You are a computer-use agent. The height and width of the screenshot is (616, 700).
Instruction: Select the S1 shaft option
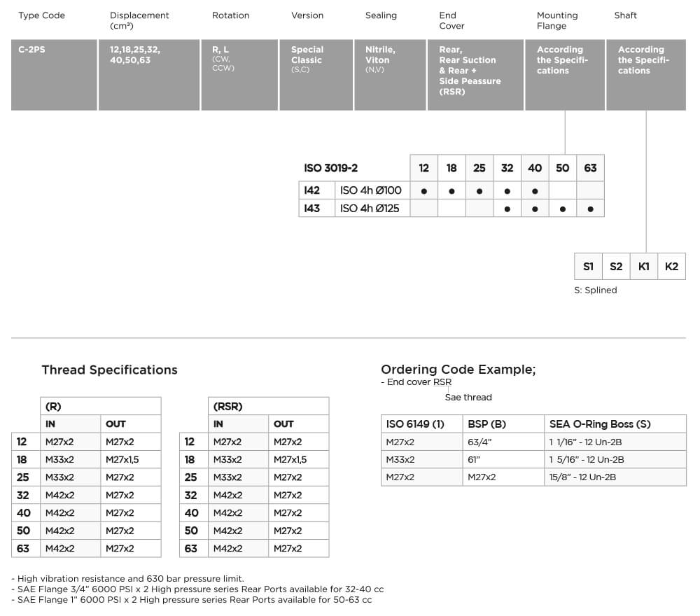(x=589, y=267)
